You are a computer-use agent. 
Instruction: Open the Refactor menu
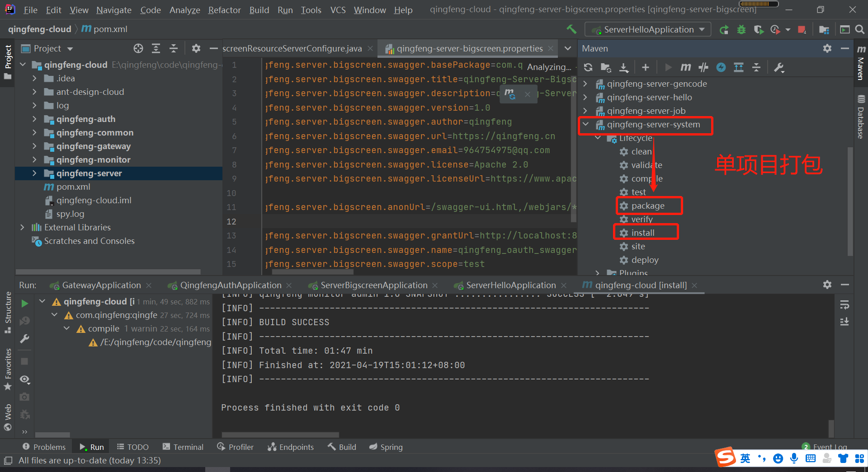click(x=224, y=10)
